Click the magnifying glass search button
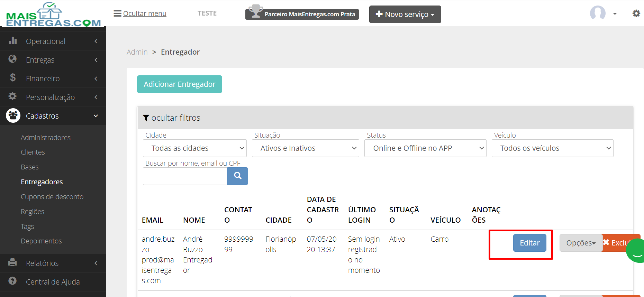This screenshot has height=297, width=644. click(238, 176)
